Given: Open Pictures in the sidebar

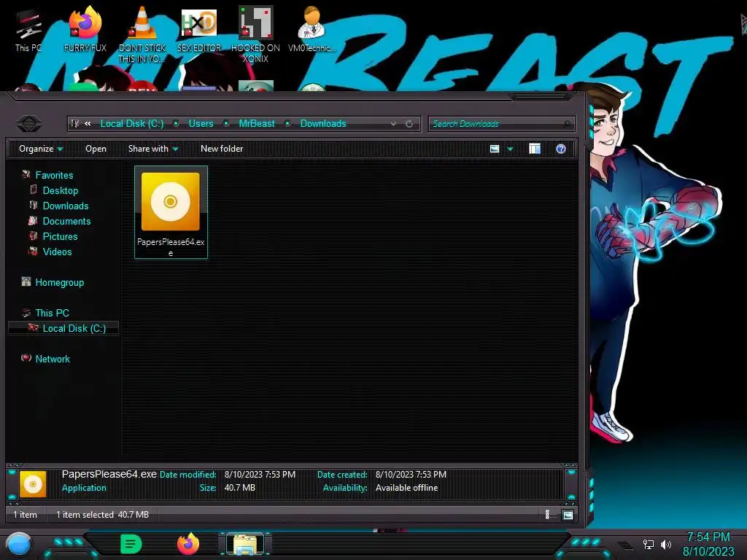Looking at the screenshot, I should 60,236.
